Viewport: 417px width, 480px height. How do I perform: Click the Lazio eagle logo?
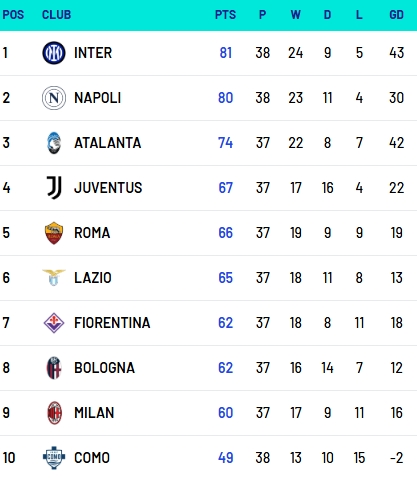click(54, 278)
